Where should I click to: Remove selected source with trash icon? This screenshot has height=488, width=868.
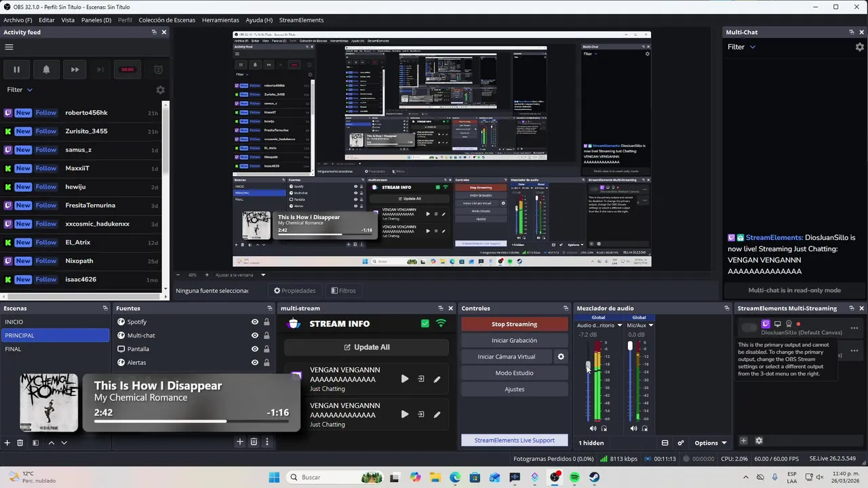pos(254,442)
